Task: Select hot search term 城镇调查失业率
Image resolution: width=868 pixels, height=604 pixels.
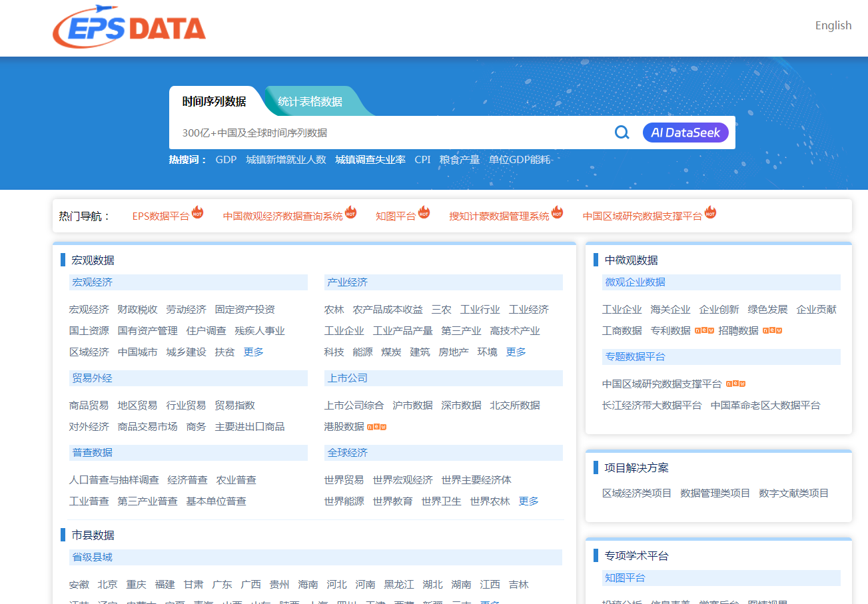Action: pyautogui.click(x=370, y=160)
